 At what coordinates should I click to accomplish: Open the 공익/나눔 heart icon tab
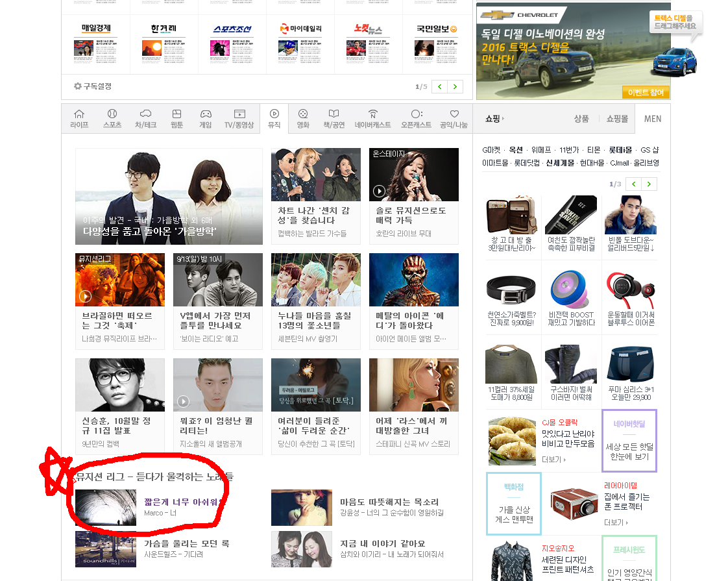click(x=454, y=119)
